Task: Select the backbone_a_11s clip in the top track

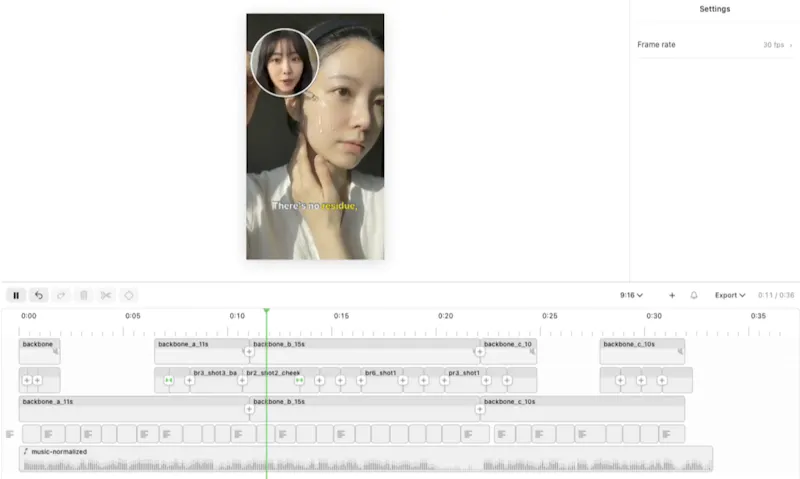Action: pos(202,351)
